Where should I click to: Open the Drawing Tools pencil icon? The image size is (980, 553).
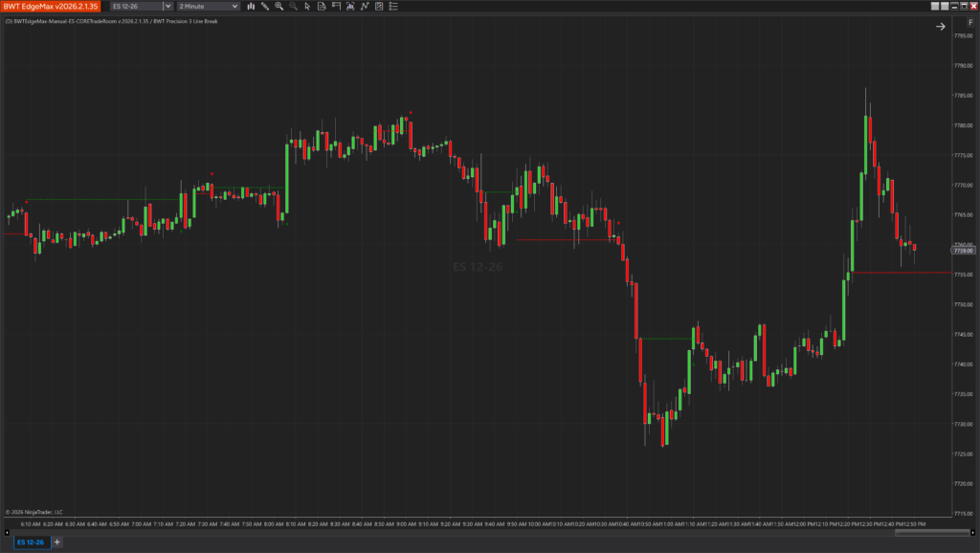265,7
